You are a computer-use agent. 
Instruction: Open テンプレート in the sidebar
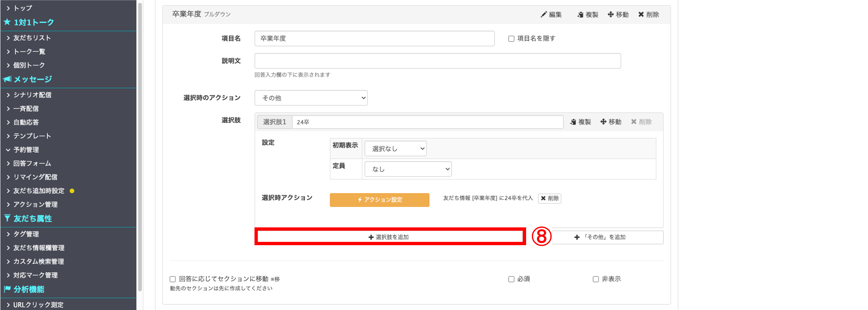[32, 136]
